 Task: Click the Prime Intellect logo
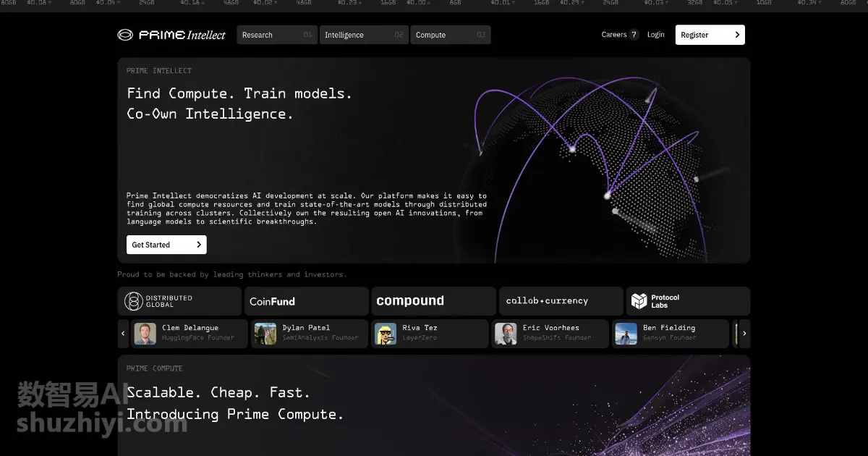click(171, 35)
